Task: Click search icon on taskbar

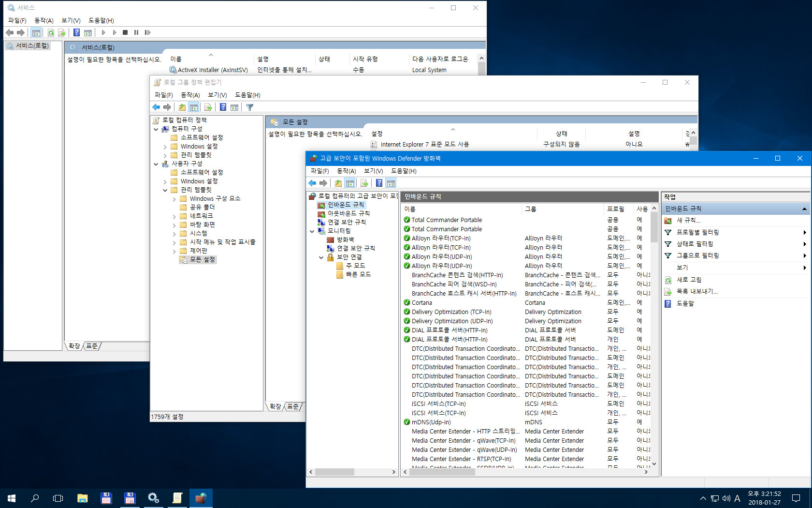Action: tap(35, 498)
